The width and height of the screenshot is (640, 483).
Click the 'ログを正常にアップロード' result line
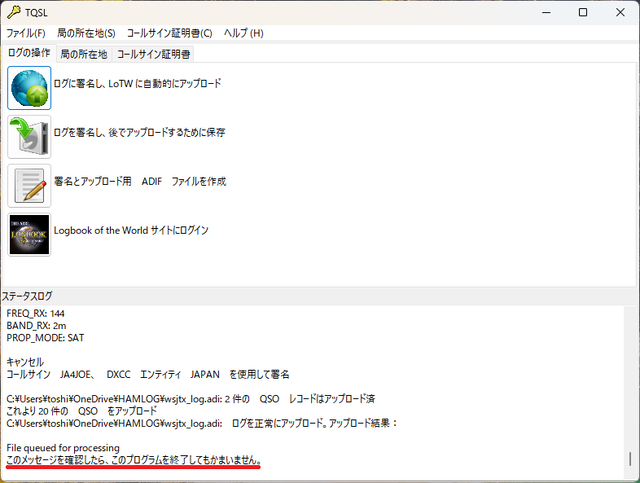[202, 423]
